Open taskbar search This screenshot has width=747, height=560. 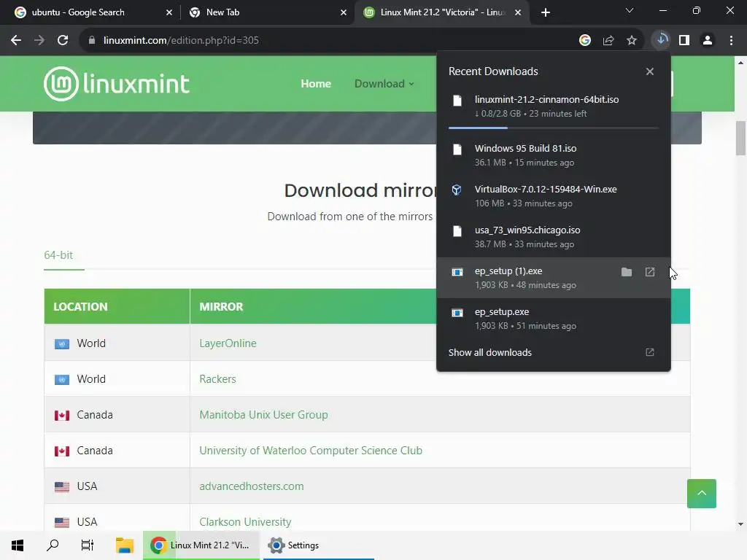coord(53,545)
